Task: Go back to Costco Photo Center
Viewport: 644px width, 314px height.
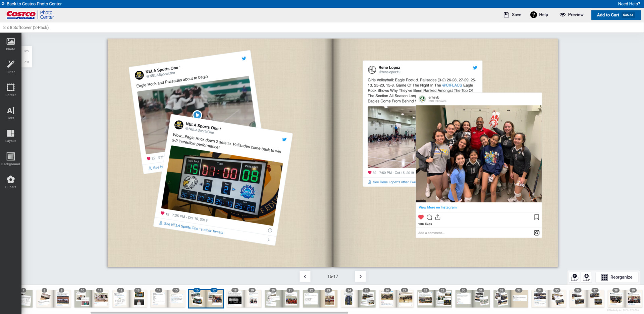Action: (32, 4)
